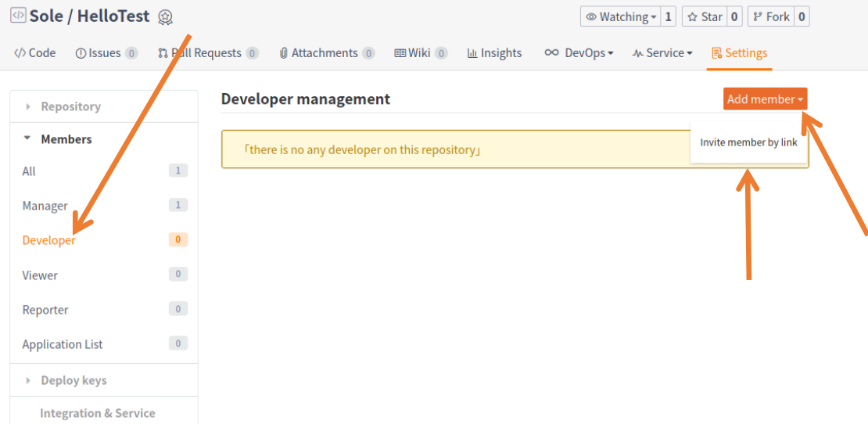Image resolution: width=868 pixels, height=424 pixels.
Task: Open the DevOps dropdown menu
Action: 579,53
